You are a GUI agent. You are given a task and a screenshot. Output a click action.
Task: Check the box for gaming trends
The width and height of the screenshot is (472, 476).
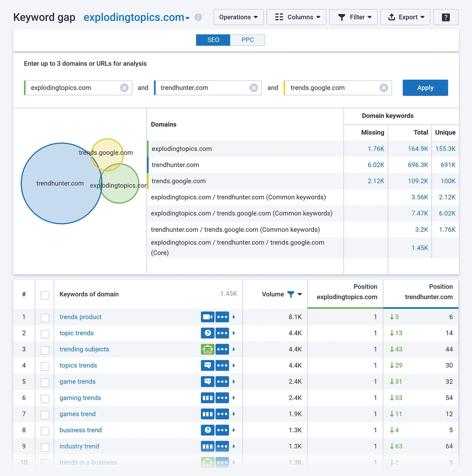(x=45, y=399)
